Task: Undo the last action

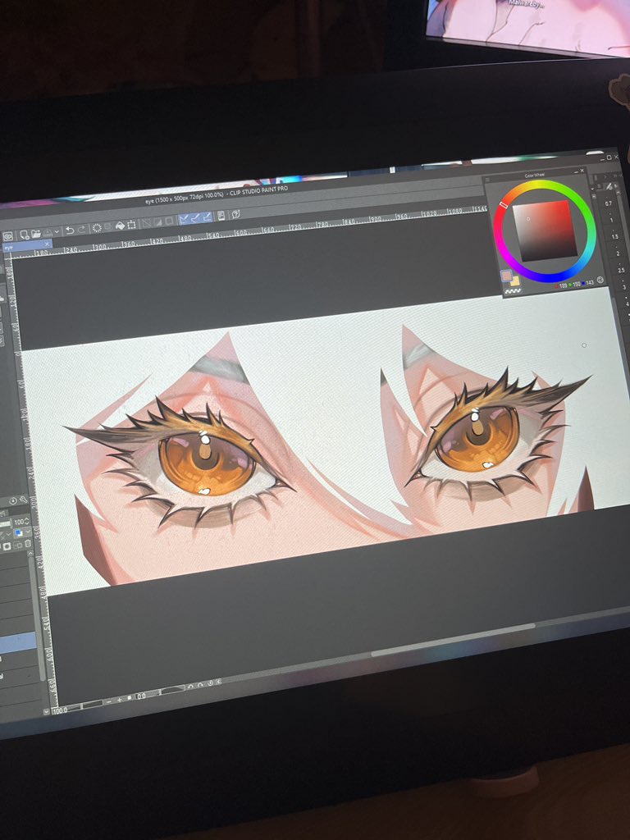Action: pos(70,231)
